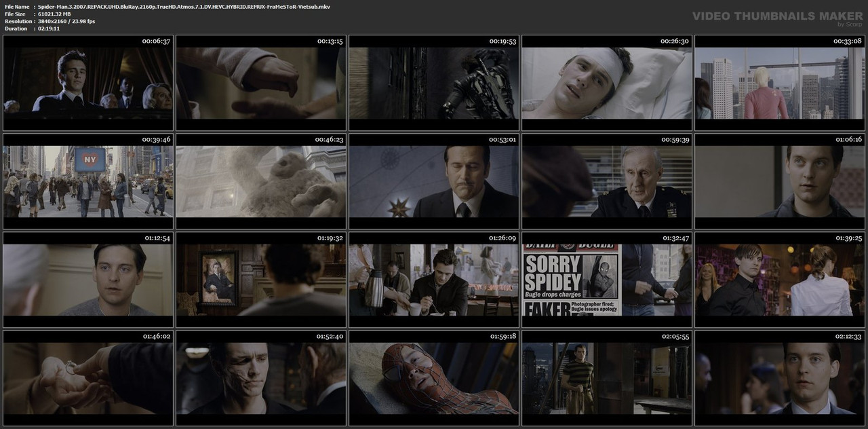Select the thumbnail timestamped 00:26:30
868x429 pixels.
coord(607,83)
